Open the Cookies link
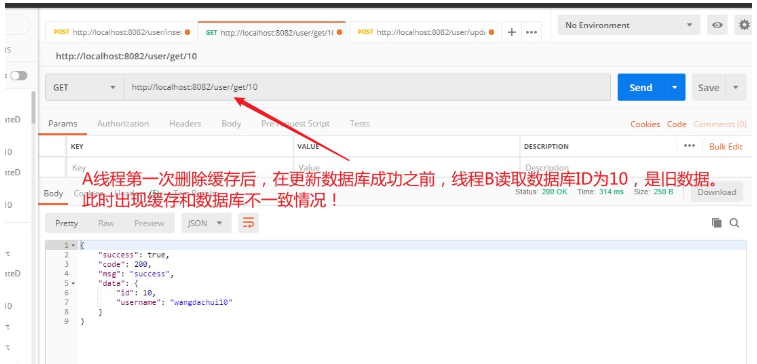The height and width of the screenshot is (364, 757). pyautogui.click(x=645, y=124)
